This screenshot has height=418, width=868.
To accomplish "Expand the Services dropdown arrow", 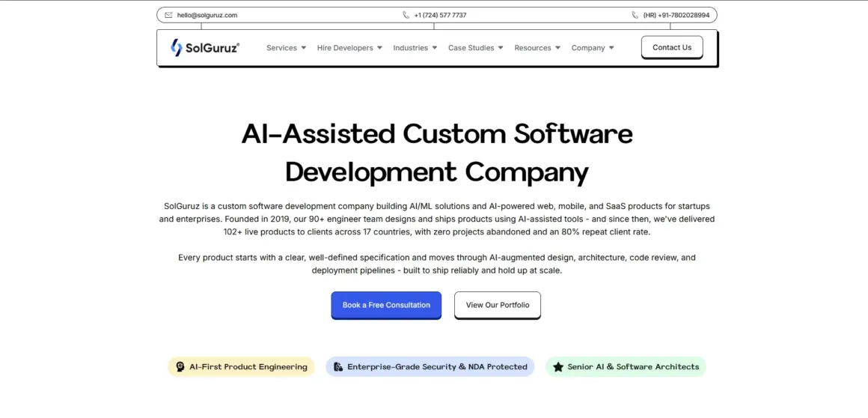I will pos(303,48).
